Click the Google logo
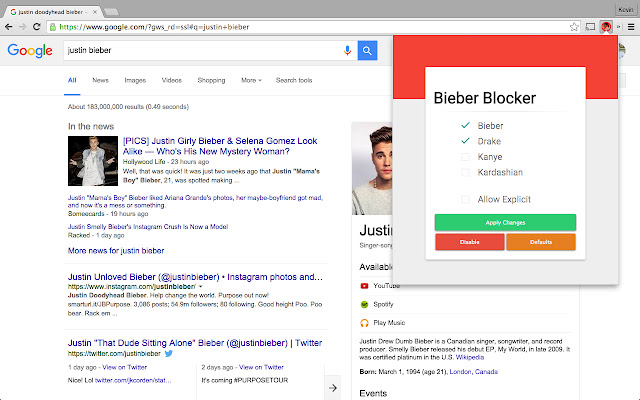The image size is (640, 400). coord(30,51)
